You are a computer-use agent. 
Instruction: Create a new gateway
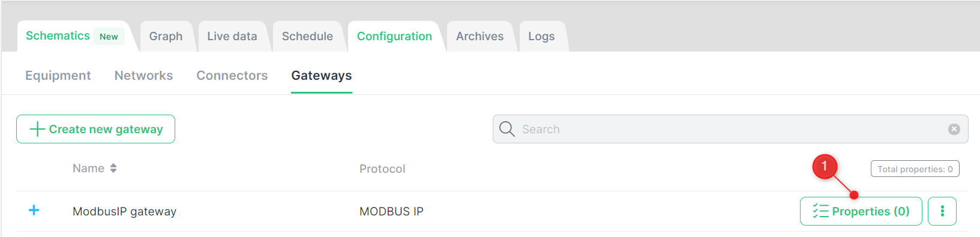pyautogui.click(x=95, y=129)
